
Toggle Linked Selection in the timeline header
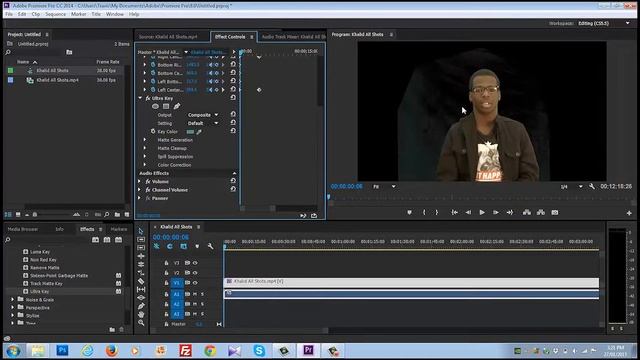pyautogui.click(x=184, y=246)
